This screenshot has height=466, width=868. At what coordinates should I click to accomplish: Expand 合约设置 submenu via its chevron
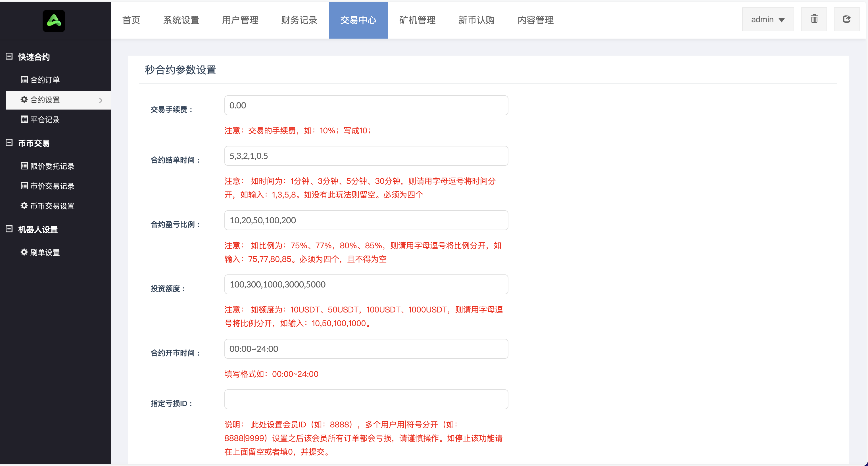coord(101,100)
